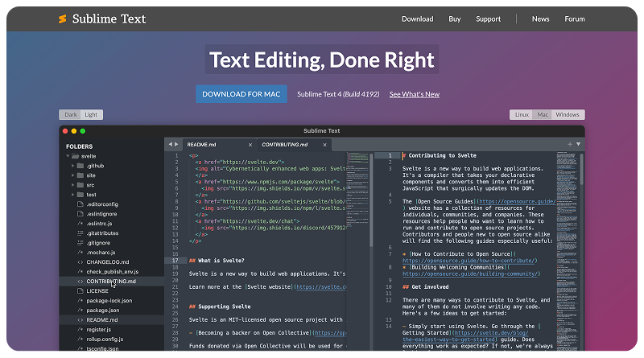This screenshot has height=358, width=644.
Task: Open the tab list dropdown arrow
Action: pyautogui.click(x=578, y=145)
